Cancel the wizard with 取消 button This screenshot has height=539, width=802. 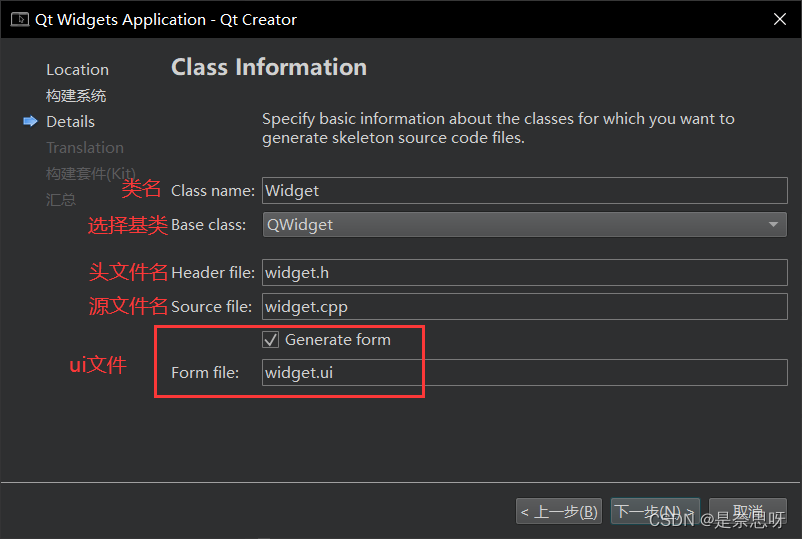point(748,511)
